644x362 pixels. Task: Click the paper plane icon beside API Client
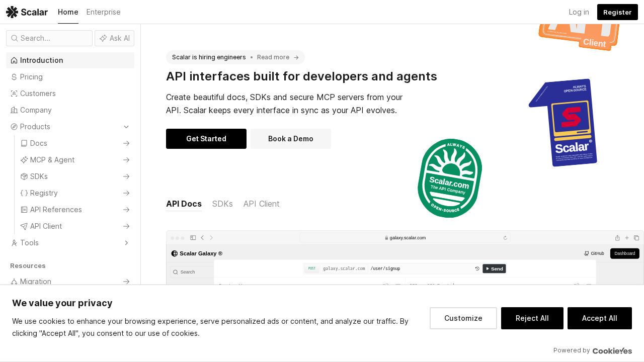tap(24, 226)
